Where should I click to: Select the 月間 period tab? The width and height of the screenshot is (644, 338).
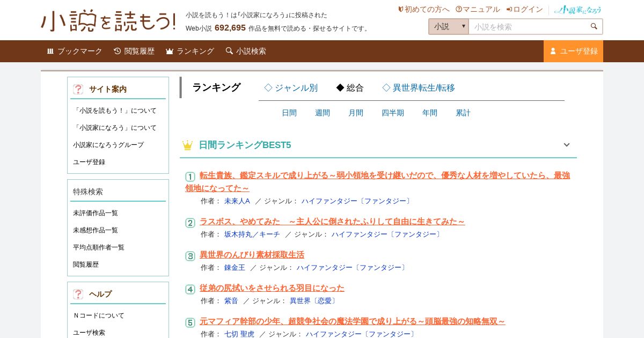pyautogui.click(x=356, y=113)
